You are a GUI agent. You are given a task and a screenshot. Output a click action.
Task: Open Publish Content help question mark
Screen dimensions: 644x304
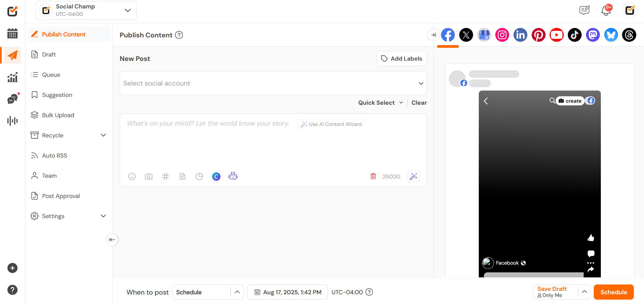(x=179, y=35)
